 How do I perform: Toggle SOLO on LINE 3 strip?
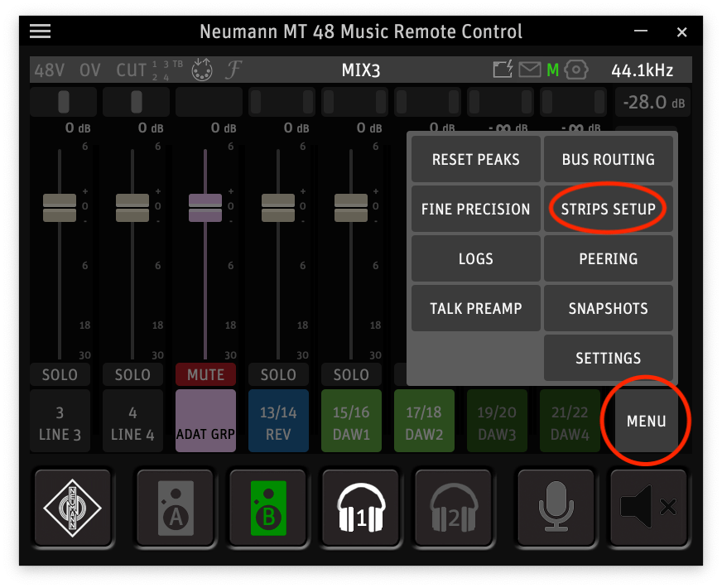pos(60,374)
